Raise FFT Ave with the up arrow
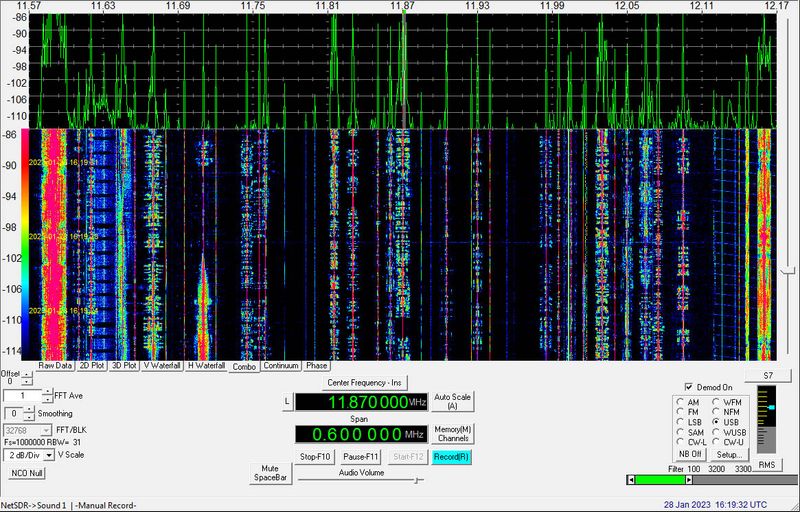 [x=47, y=392]
